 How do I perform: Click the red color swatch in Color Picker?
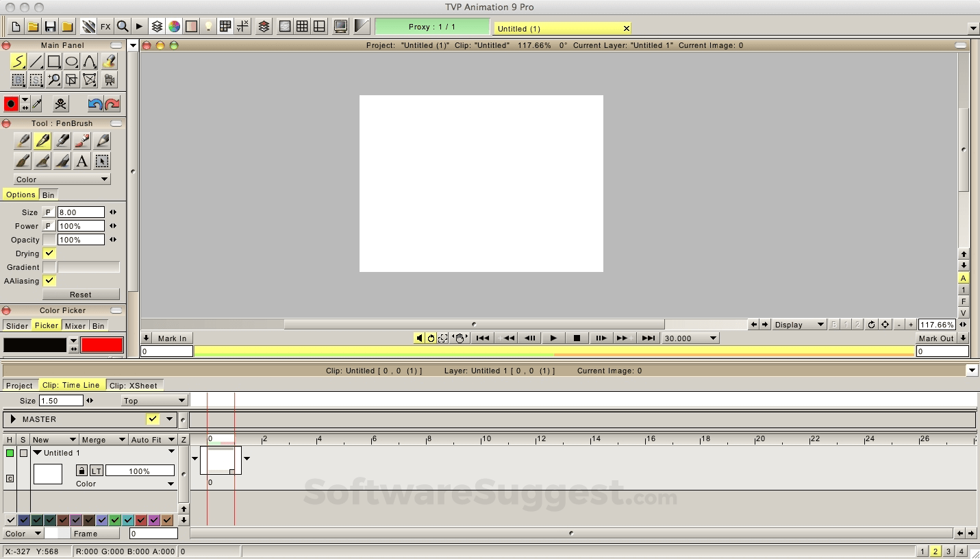pos(102,345)
